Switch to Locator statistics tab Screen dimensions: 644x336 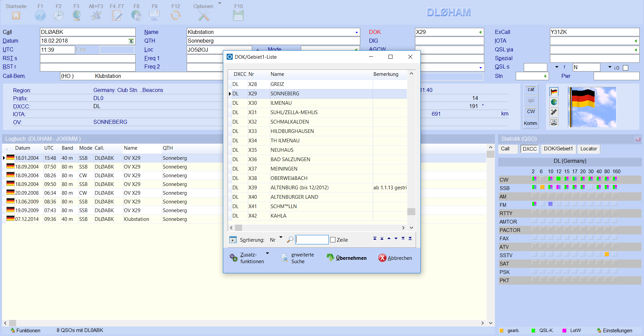tap(589, 149)
